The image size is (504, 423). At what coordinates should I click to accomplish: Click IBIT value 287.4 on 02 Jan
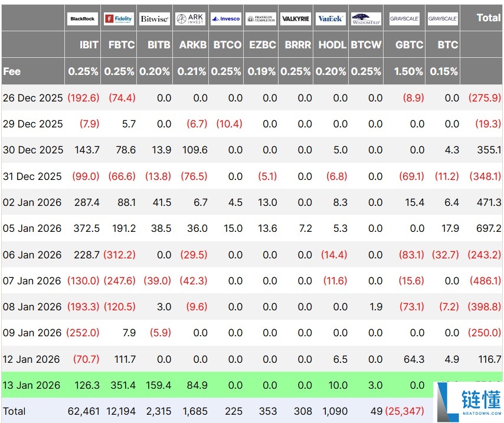(87, 202)
